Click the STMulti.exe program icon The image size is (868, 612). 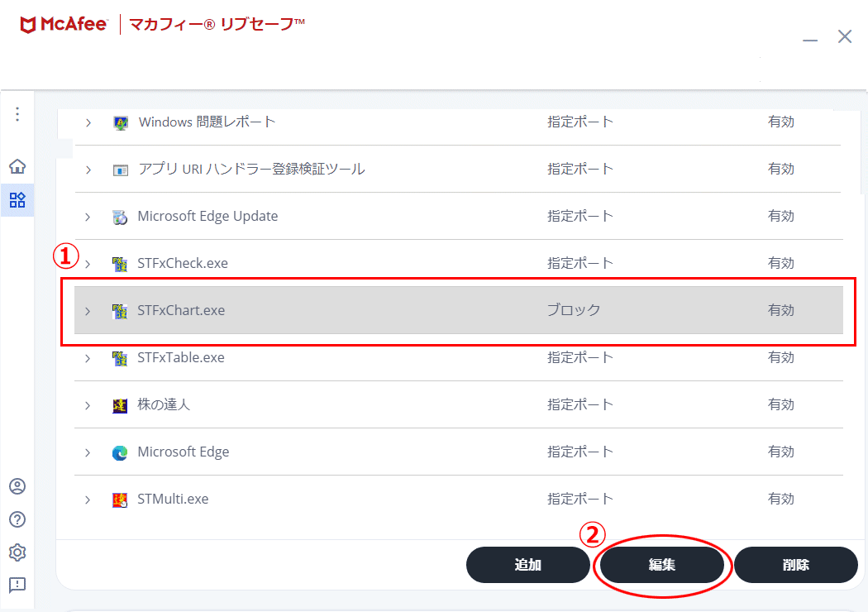[x=120, y=500]
